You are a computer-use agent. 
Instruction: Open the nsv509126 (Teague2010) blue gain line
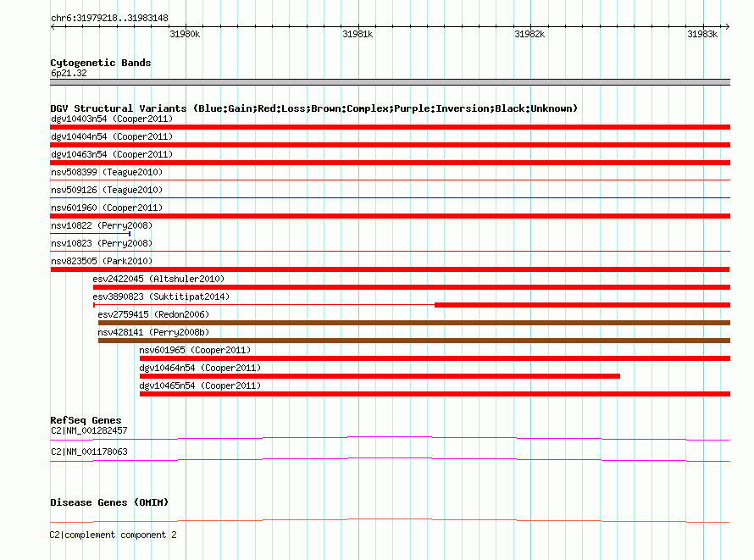point(390,197)
